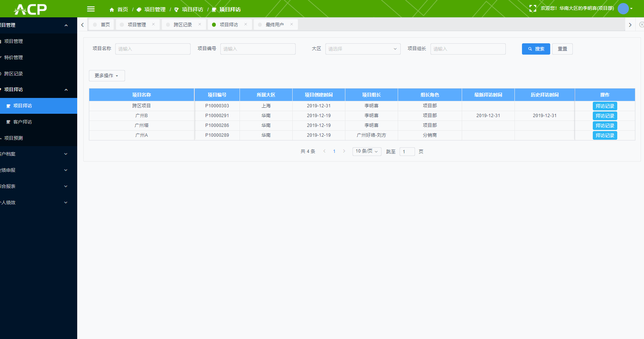Image resolution: width=644 pixels, height=339 pixels.
Task: Select highlighted 项目拜访 sidebar item
Action: click(38, 106)
